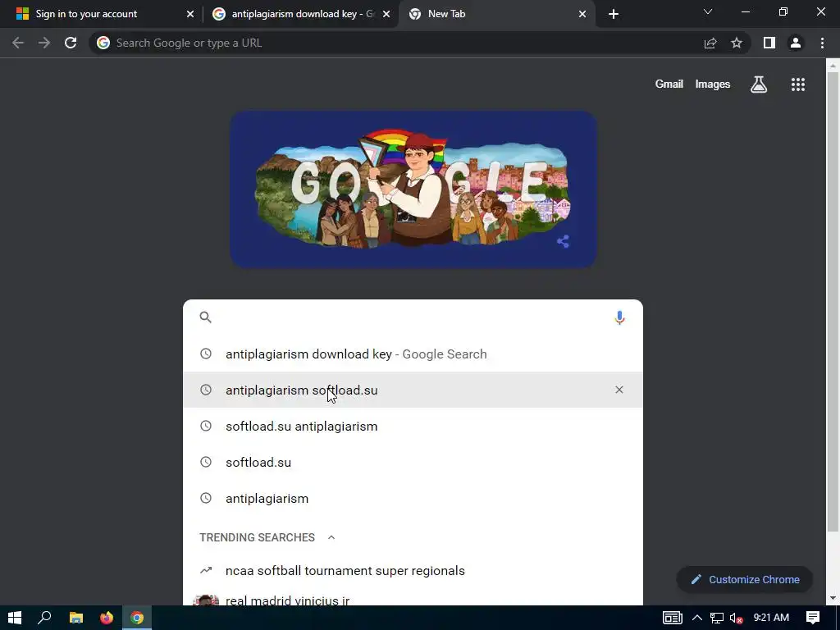Open the clock showing 9:21 AM
Screen dimensions: 840x630
click(x=771, y=618)
